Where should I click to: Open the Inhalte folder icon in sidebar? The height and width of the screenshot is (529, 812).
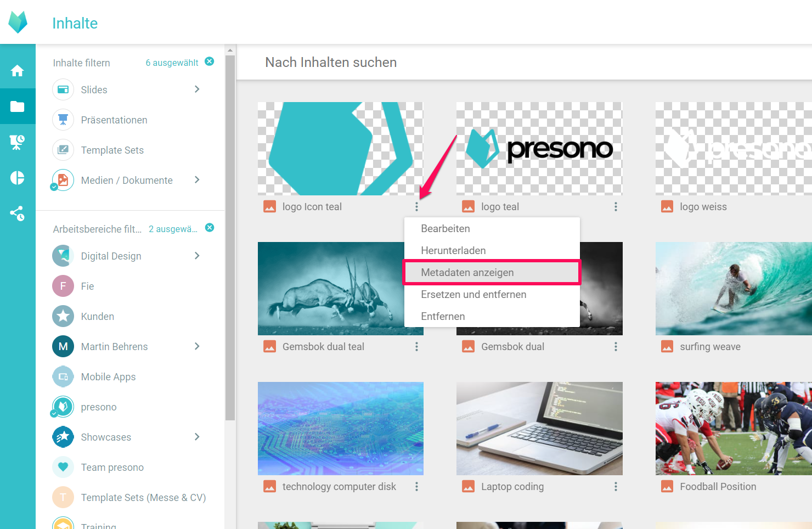pos(18,106)
